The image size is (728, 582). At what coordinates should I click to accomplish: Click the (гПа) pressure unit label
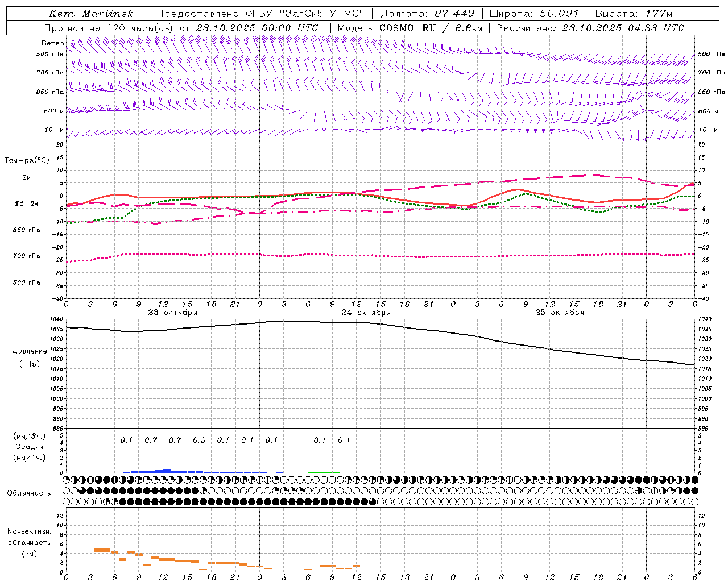pyautogui.click(x=30, y=364)
